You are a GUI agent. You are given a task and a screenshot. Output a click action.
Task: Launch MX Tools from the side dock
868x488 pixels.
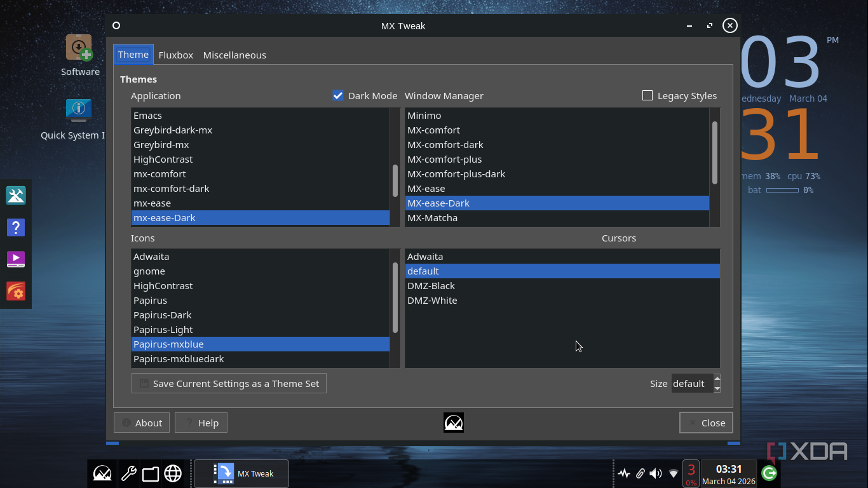pyautogui.click(x=16, y=196)
